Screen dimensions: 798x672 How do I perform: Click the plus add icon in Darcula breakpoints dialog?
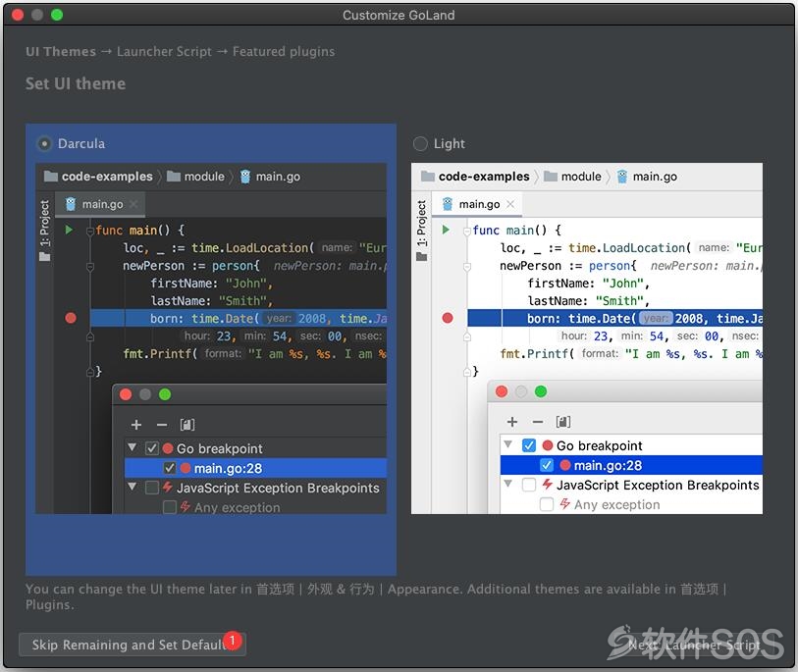[x=135, y=424]
